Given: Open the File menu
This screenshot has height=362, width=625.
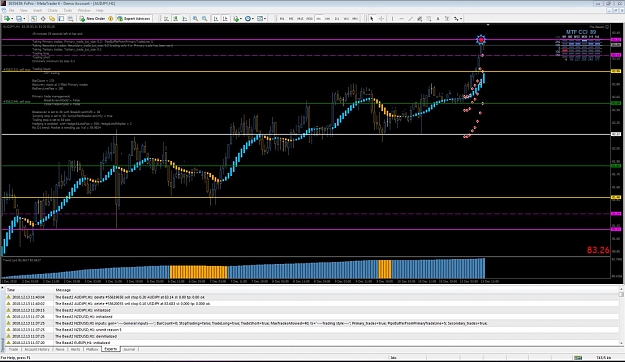Looking at the screenshot, I should click(x=12, y=10).
